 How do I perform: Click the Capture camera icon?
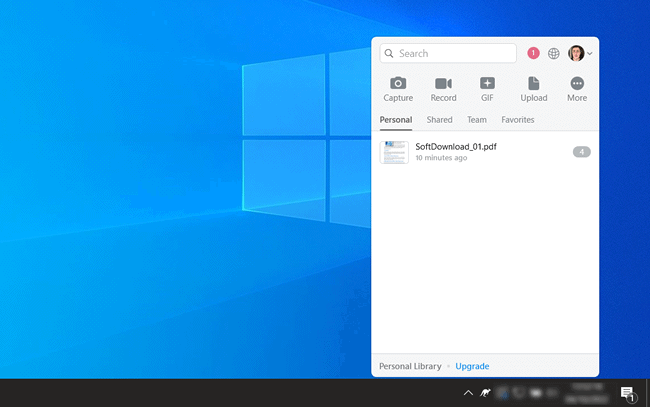pos(398,84)
